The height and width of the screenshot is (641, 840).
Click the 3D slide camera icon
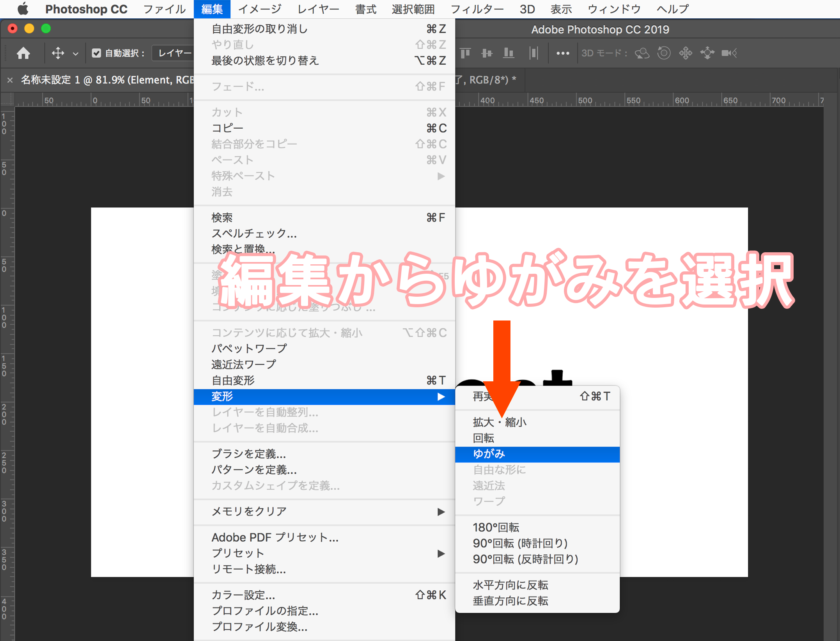(x=707, y=53)
